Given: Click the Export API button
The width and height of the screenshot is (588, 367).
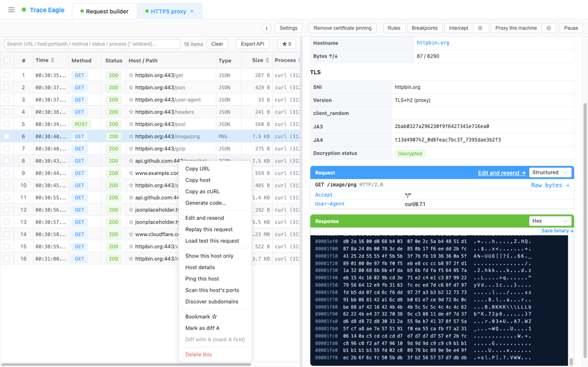Looking at the screenshot, I should (x=252, y=44).
